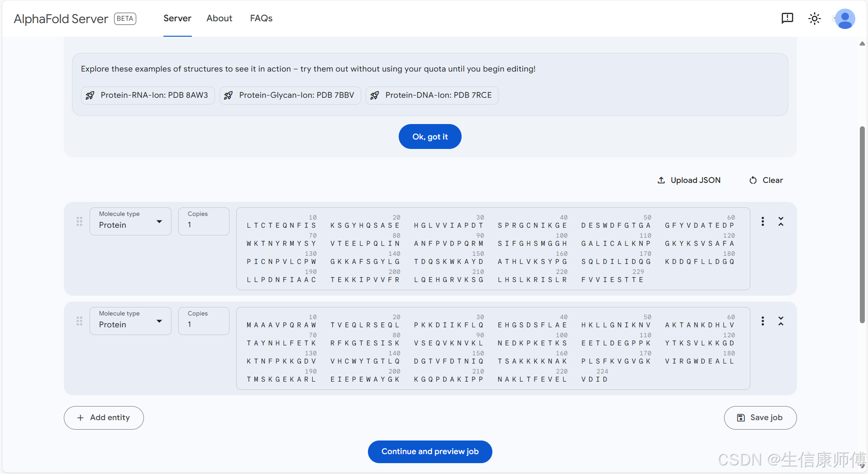Image resolution: width=868 pixels, height=474 pixels.
Task: Open the About tab
Action: pos(219,19)
